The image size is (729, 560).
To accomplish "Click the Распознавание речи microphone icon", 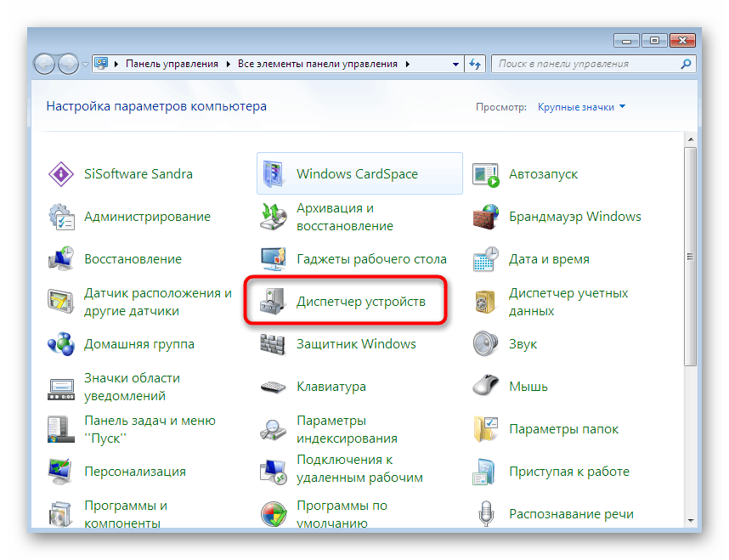I will point(486,513).
